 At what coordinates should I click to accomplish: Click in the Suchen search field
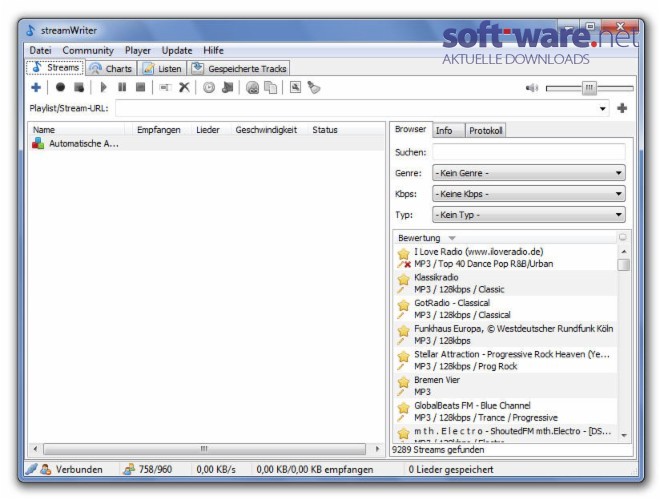click(529, 152)
